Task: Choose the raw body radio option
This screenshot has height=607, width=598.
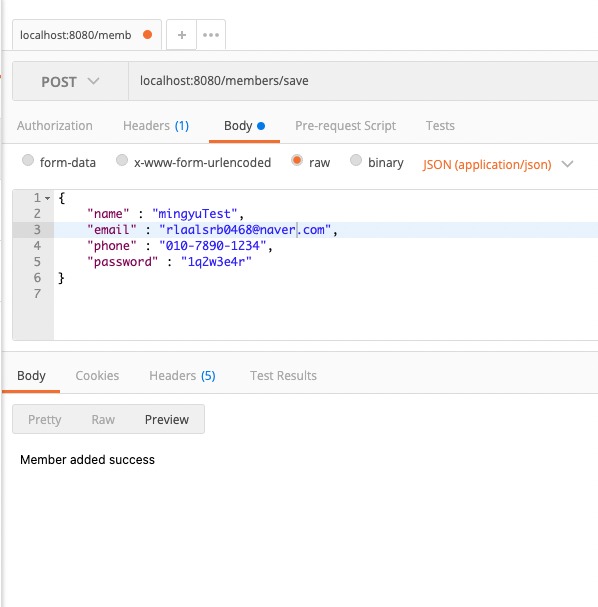Action: tap(297, 160)
